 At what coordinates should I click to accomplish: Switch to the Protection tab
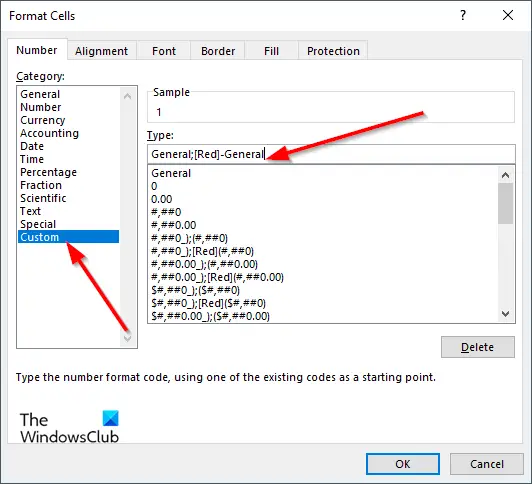(x=333, y=51)
